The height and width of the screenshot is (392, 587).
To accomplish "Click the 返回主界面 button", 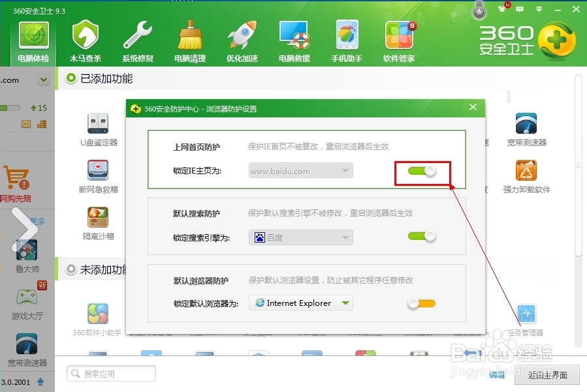I will coord(547,375).
